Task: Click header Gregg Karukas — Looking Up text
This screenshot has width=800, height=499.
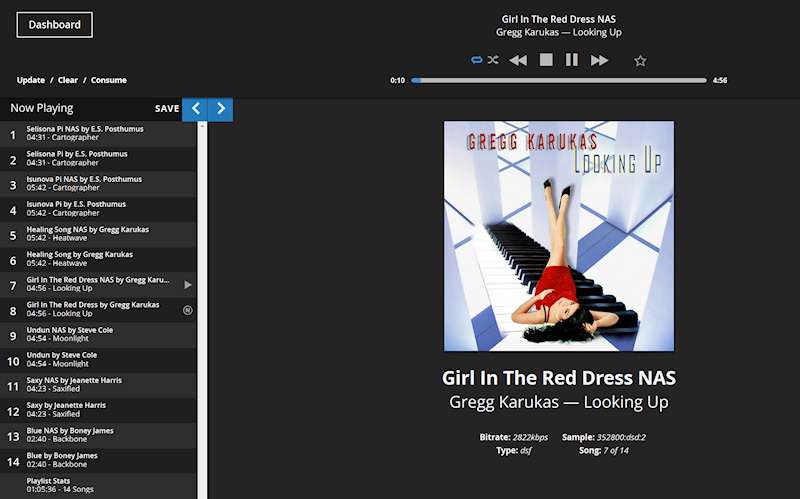Action: [559, 33]
